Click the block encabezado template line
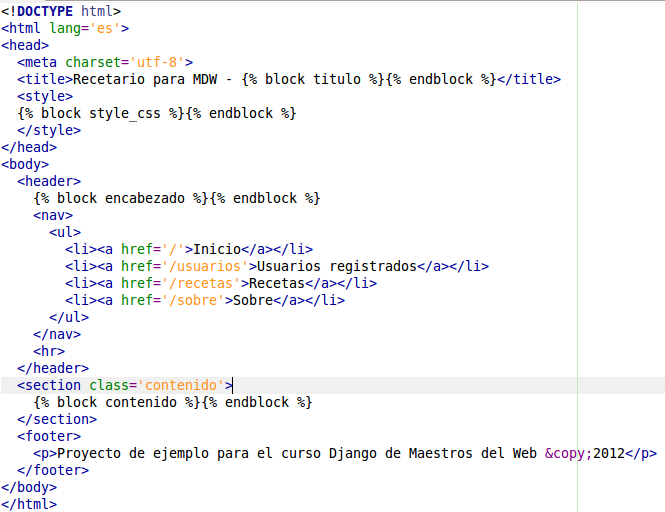 177,198
